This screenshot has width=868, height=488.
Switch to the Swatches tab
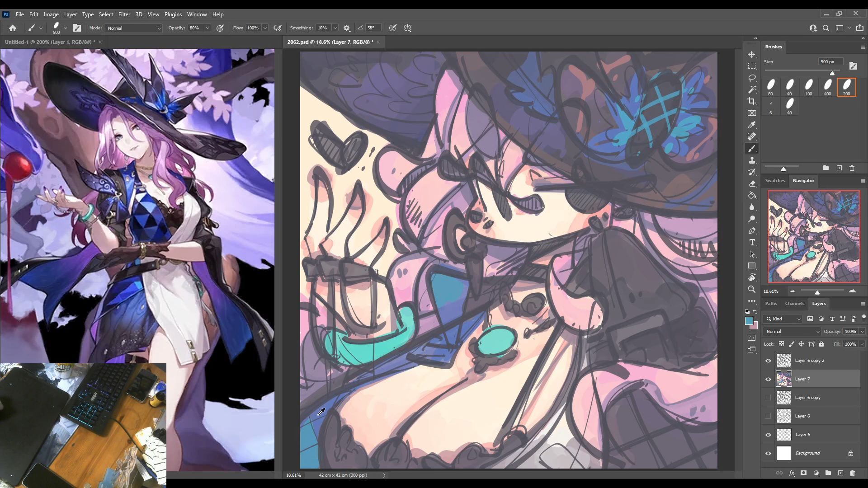(x=775, y=181)
